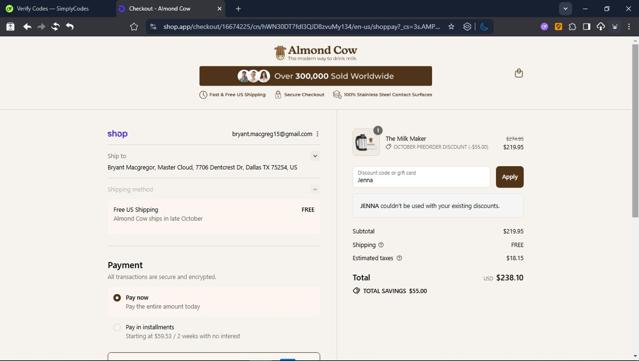Close the Checkout - Almond Cow tab
The height and width of the screenshot is (361, 639).
pos(219,9)
